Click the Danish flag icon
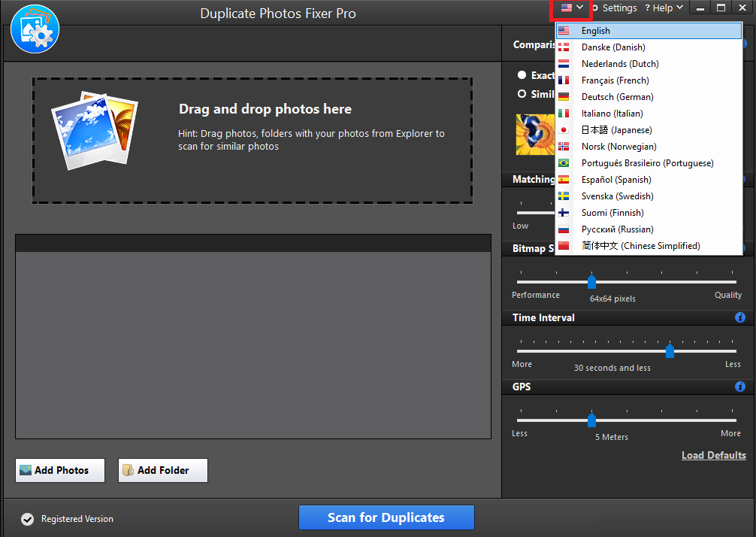 point(564,47)
